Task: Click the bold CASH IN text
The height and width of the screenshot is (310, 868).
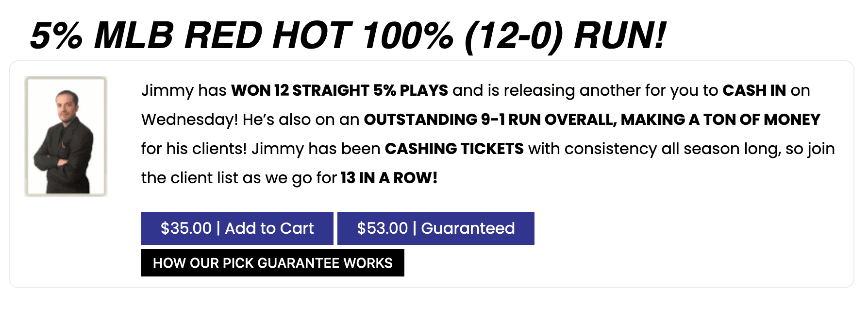Action: 754,90
